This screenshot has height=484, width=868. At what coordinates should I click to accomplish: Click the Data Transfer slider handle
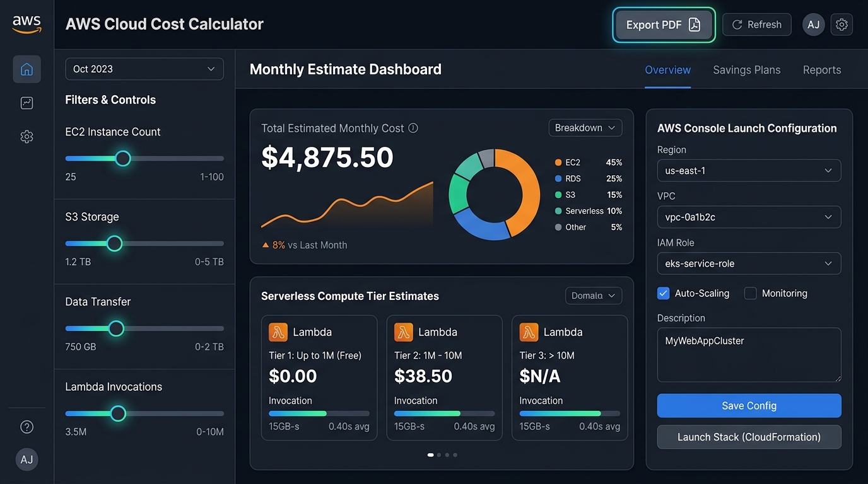116,328
